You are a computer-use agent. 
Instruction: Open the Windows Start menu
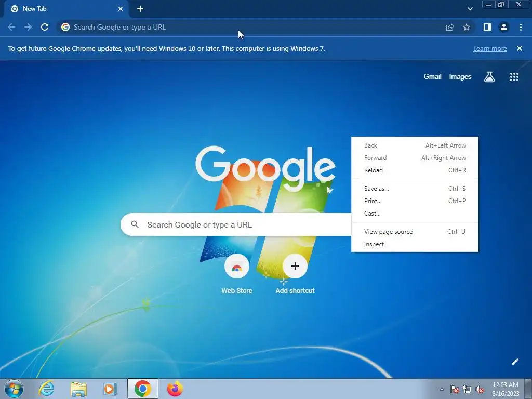pyautogui.click(x=14, y=389)
